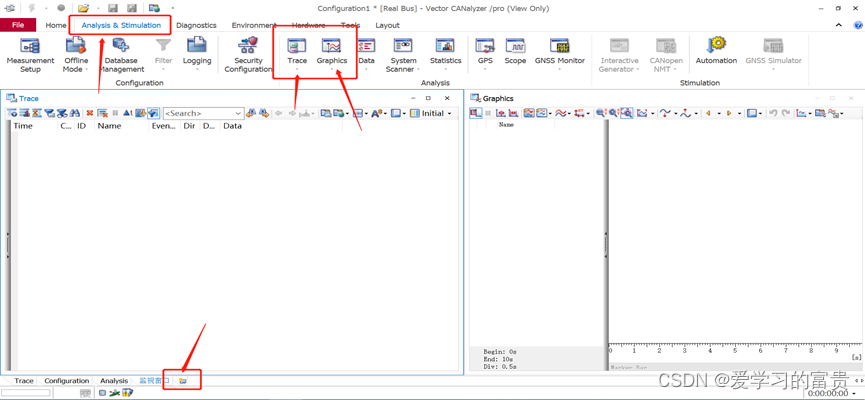This screenshot has width=865, height=400.
Task: Click the Trace window icon in ribbon
Action: point(297,45)
